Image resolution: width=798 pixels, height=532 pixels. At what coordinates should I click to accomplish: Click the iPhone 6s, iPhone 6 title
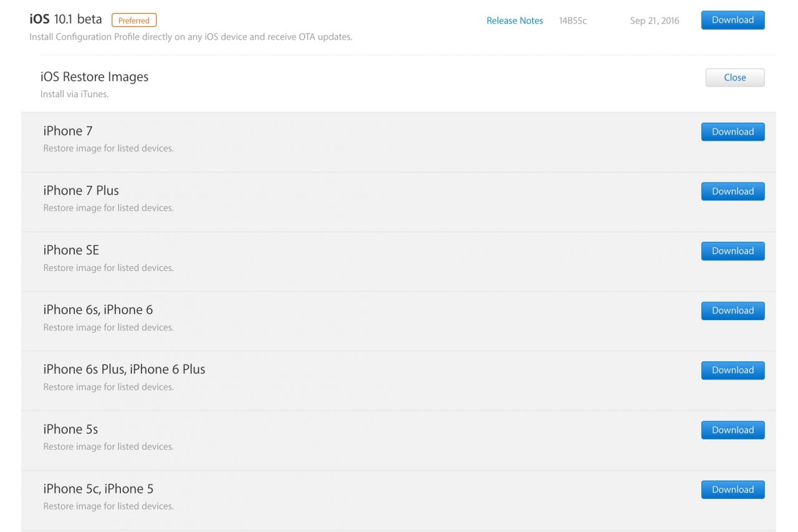point(98,310)
